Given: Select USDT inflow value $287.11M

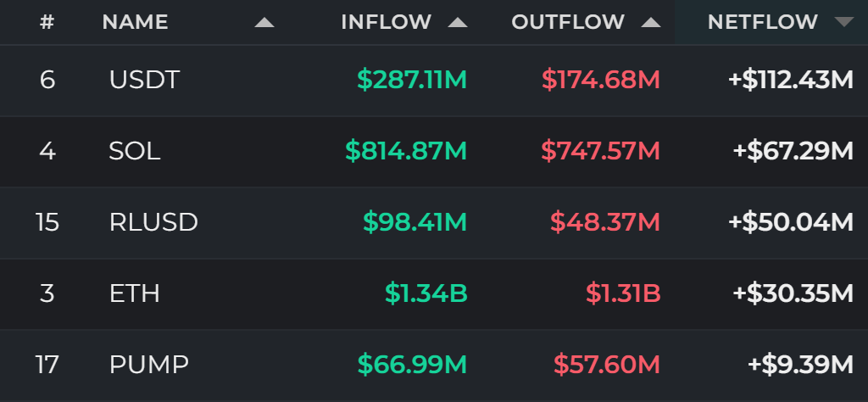Looking at the screenshot, I should tap(412, 81).
